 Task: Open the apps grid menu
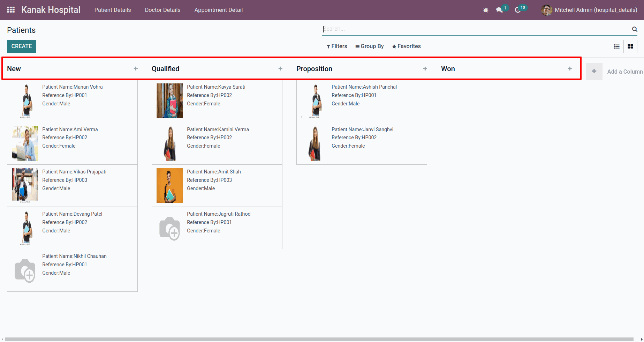pos(10,10)
